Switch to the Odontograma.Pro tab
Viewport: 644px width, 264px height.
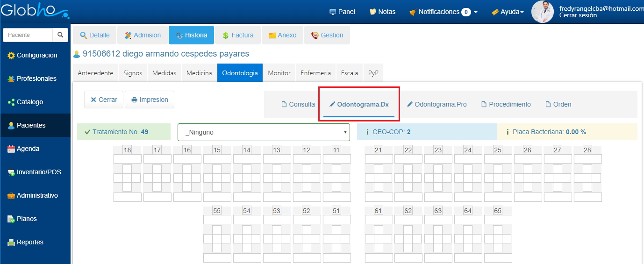(436, 104)
